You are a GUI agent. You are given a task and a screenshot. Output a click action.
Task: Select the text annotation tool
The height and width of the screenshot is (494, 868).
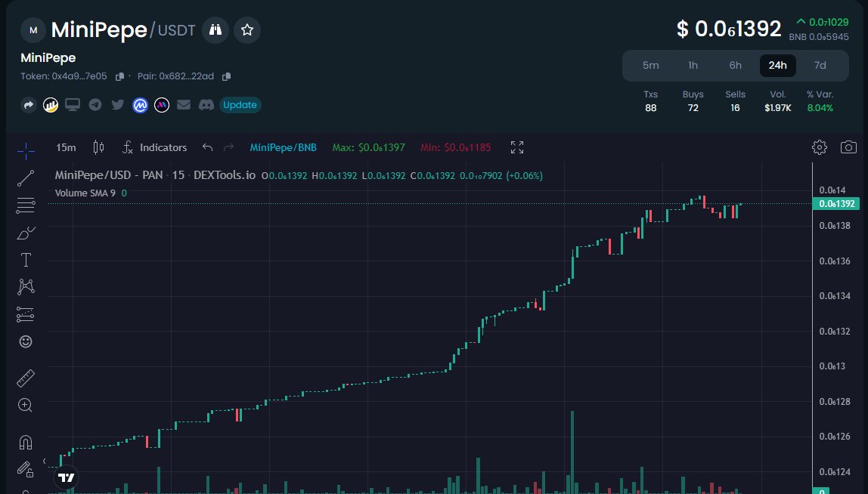click(26, 260)
